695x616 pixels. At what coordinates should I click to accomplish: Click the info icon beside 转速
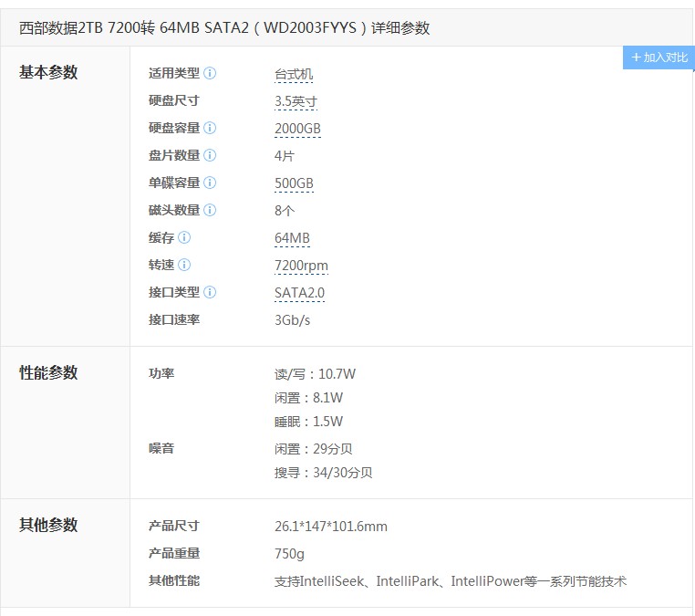184,266
